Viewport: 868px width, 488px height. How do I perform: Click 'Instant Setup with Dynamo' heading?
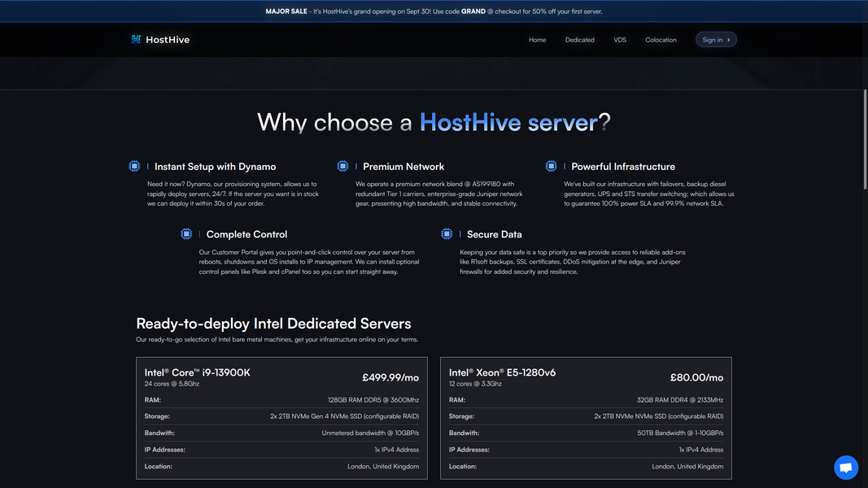click(x=216, y=167)
